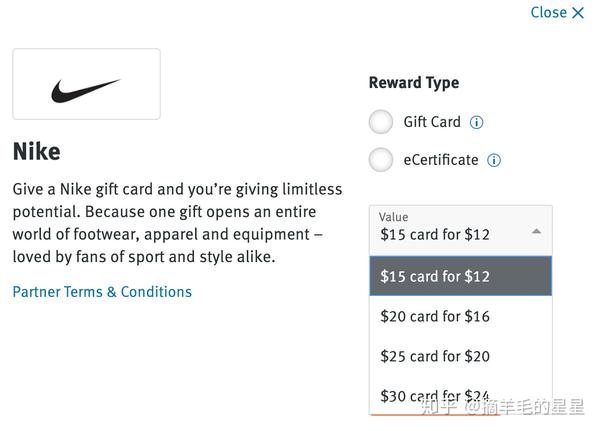The image size is (600, 431).
Task: Open the eCertificate info icon
Action: pos(494,160)
